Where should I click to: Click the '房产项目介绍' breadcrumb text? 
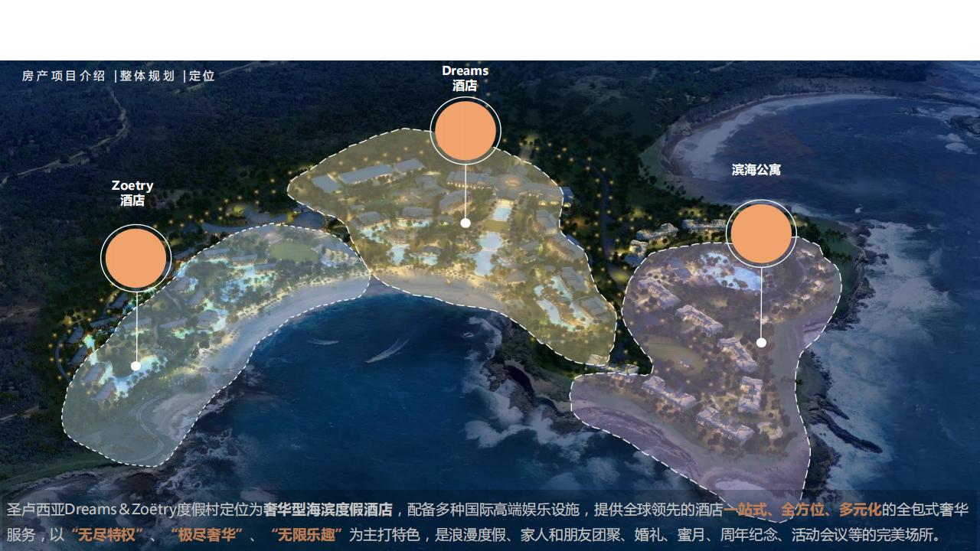64,76
